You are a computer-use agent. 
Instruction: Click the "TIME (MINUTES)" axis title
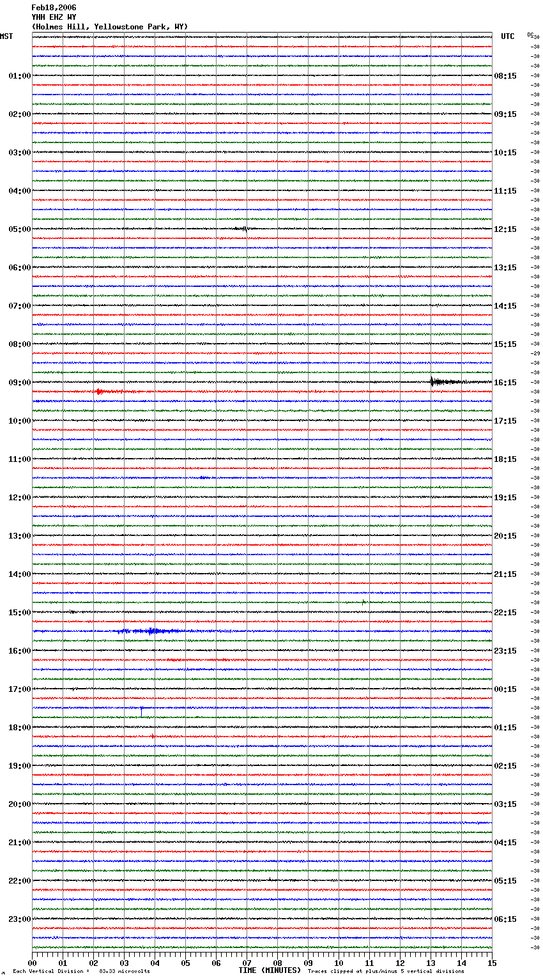point(270,970)
